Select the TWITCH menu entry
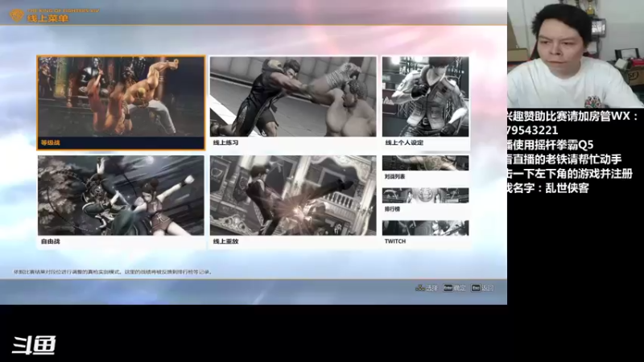Screen dimensions: 644x362 426,233
